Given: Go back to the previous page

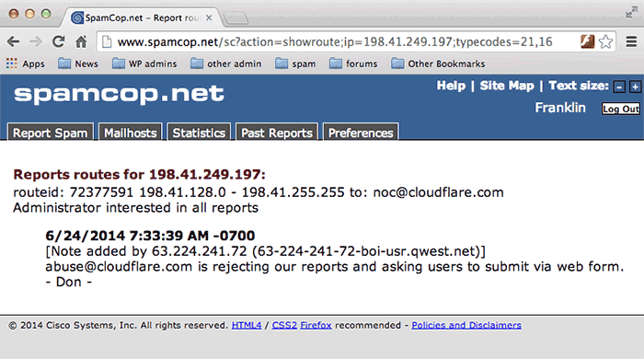Looking at the screenshot, I should (x=13, y=41).
